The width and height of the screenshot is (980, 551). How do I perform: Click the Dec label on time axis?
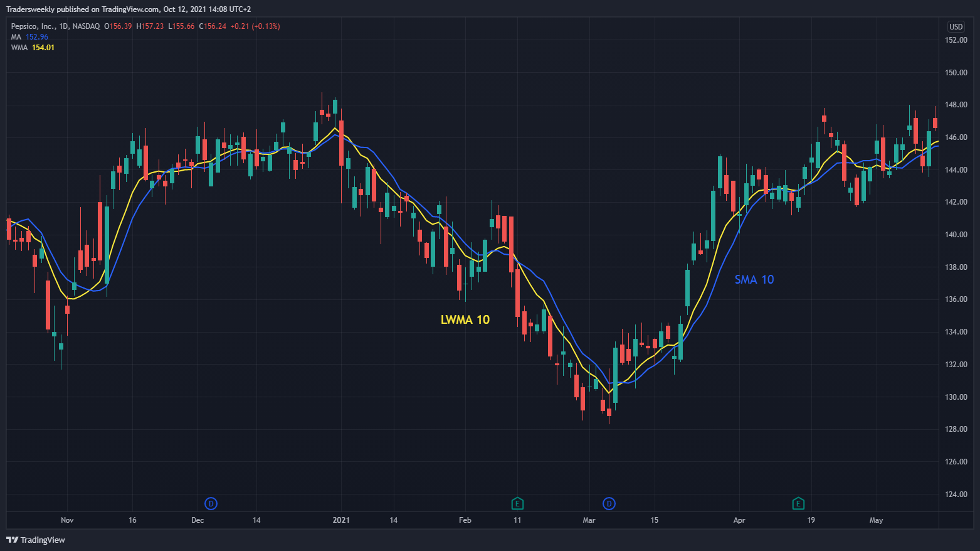pyautogui.click(x=198, y=520)
